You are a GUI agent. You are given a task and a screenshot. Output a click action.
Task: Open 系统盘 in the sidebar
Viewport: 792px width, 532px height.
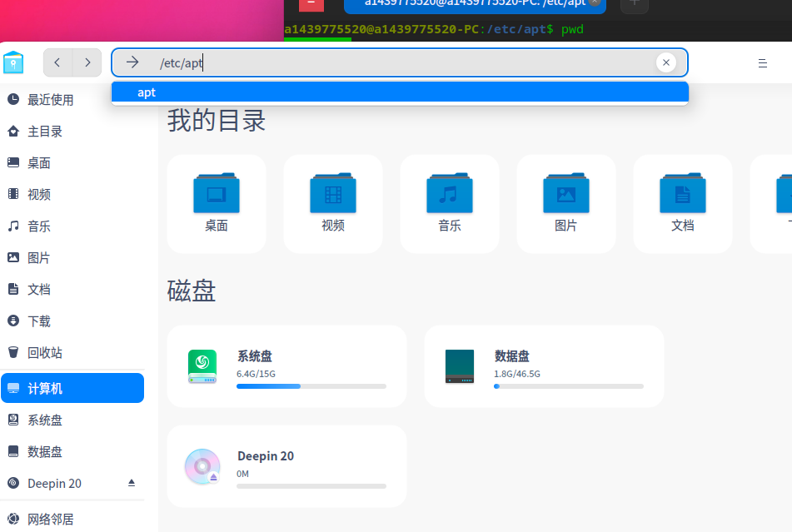pyautogui.click(x=72, y=420)
